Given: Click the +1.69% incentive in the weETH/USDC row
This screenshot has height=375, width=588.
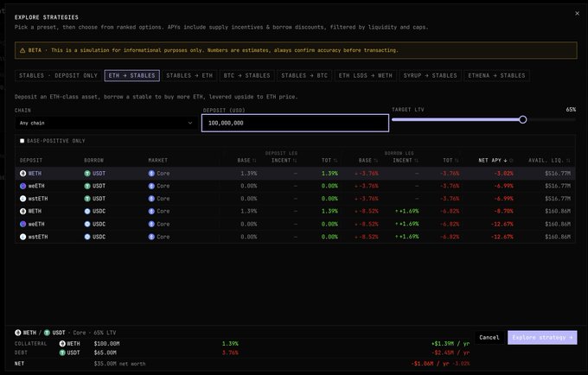Looking at the screenshot, I should point(407,224).
